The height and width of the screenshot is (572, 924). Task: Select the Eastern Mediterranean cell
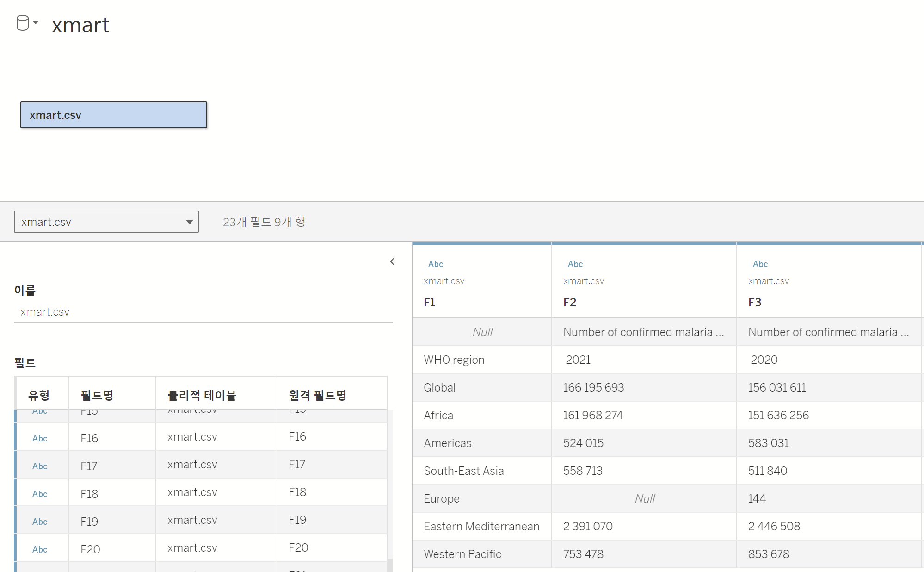pos(481,526)
